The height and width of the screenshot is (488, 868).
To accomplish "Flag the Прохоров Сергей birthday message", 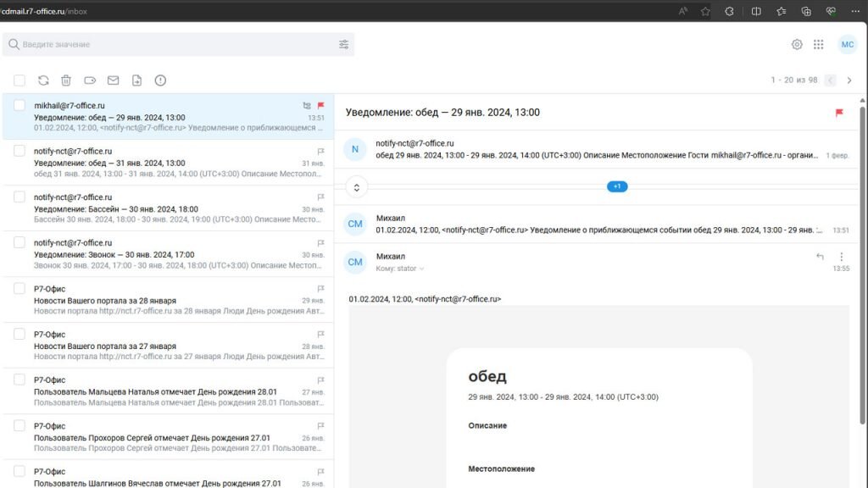I will click(x=320, y=426).
